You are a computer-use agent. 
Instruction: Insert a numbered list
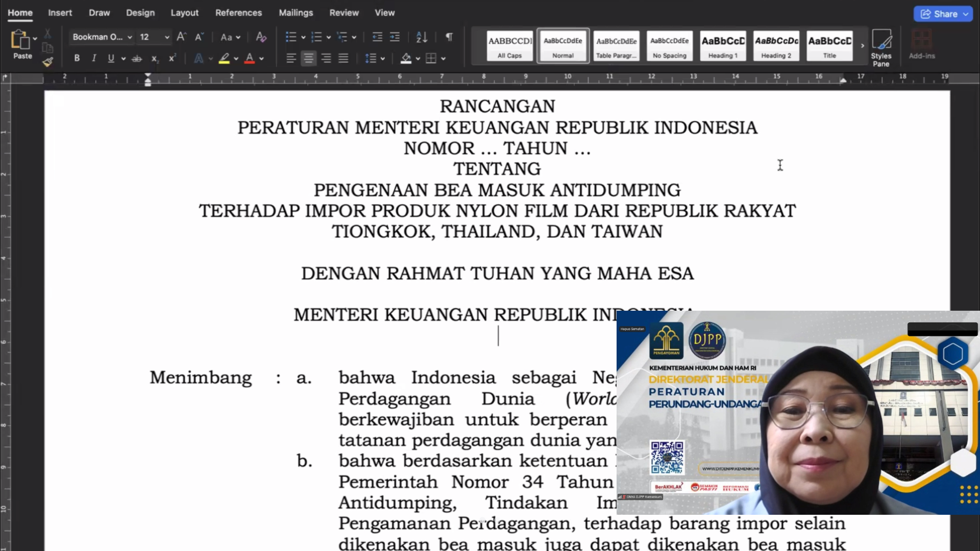pos(316,37)
